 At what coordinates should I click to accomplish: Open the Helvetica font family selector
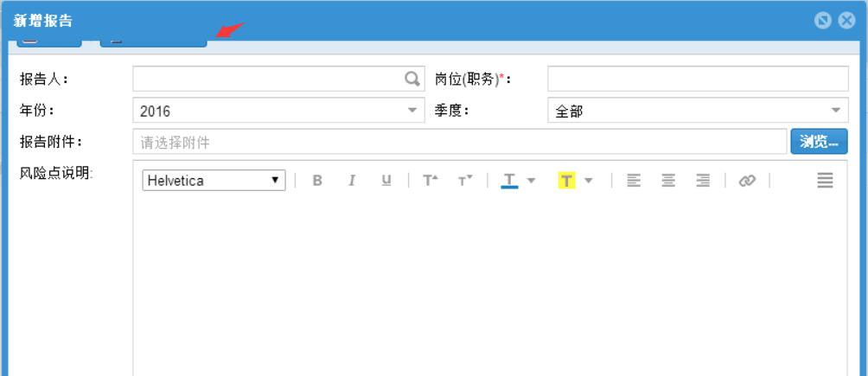pos(214,181)
